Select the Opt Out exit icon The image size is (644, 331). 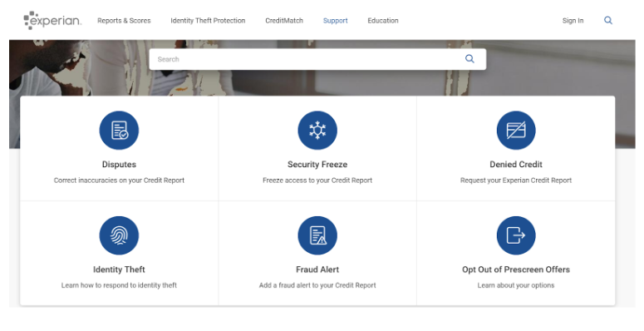tap(516, 235)
